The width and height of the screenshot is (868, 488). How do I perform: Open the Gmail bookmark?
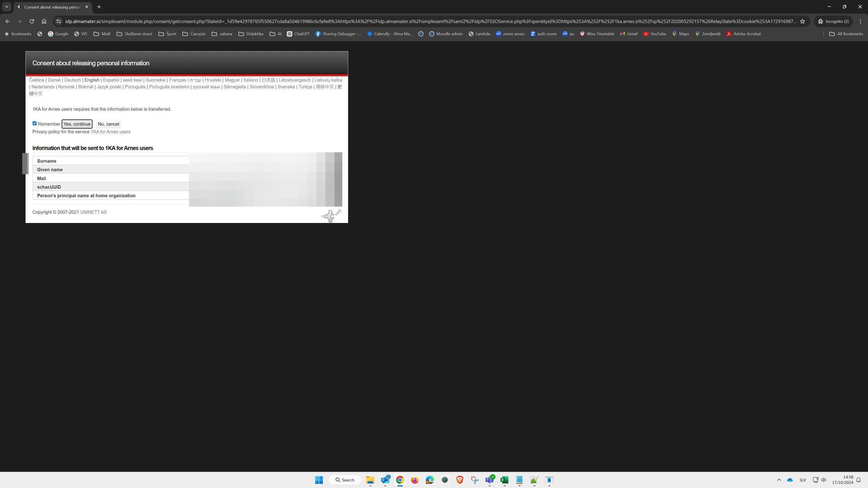pos(629,34)
